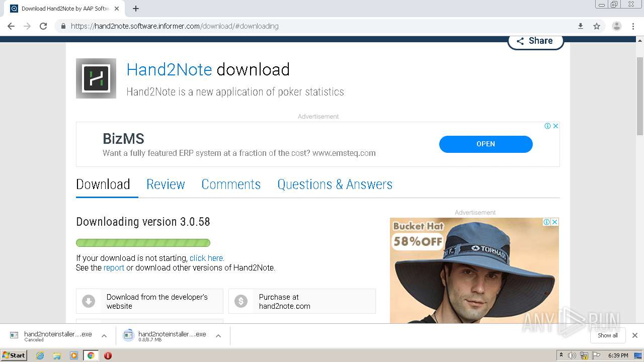This screenshot has width=644, height=362.
Task: Open the Hand2Note title link
Action: click(x=169, y=69)
